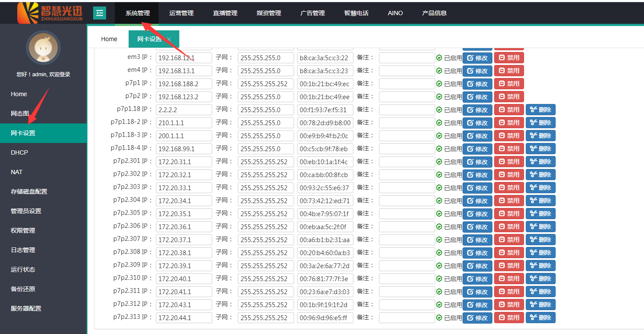The width and height of the screenshot is (644, 334).
Task: Click the admin user avatar image
Action: [x=43, y=48]
